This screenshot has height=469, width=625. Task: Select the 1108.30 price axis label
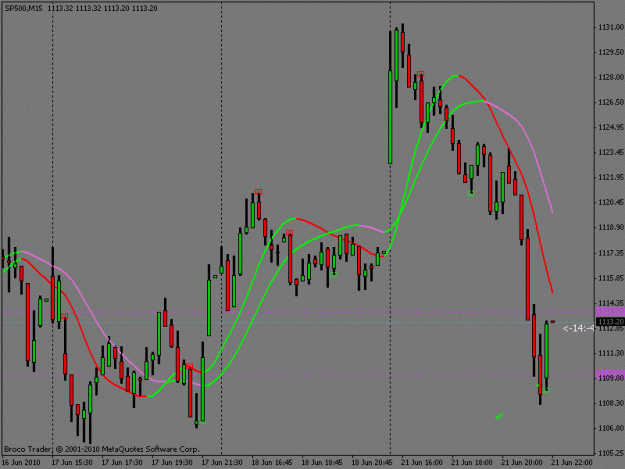(610, 403)
